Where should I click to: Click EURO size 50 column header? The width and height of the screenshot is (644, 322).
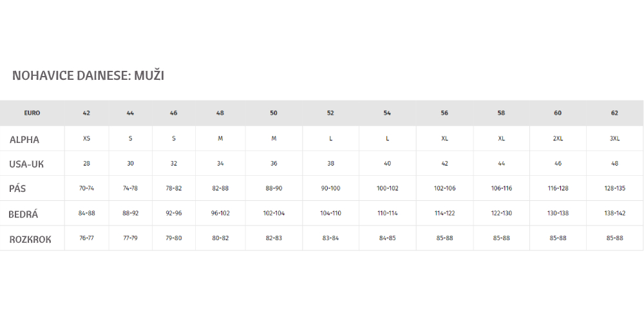(x=274, y=113)
